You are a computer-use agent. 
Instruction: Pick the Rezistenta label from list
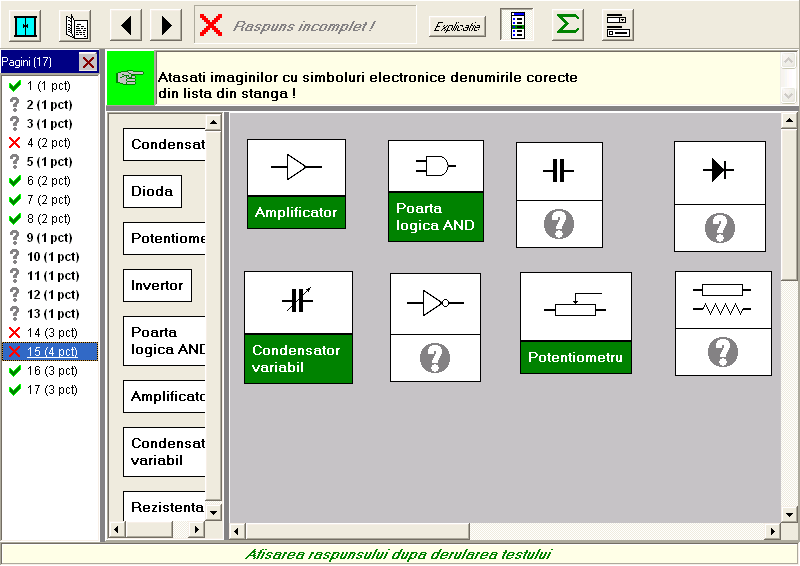tap(164, 506)
